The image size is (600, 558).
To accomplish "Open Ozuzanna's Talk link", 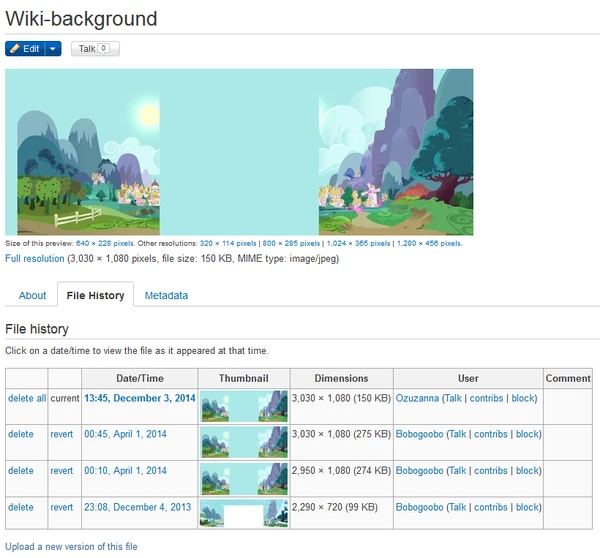I will coord(453,398).
